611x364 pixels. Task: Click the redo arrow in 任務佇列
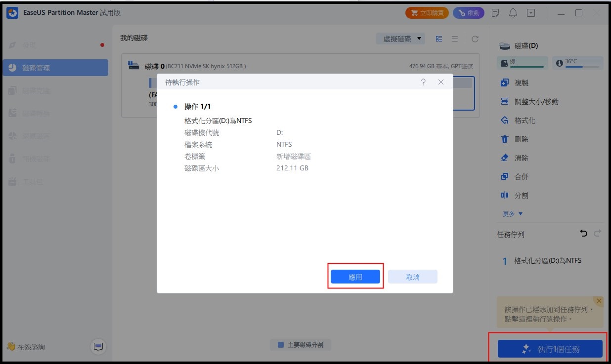pos(597,233)
